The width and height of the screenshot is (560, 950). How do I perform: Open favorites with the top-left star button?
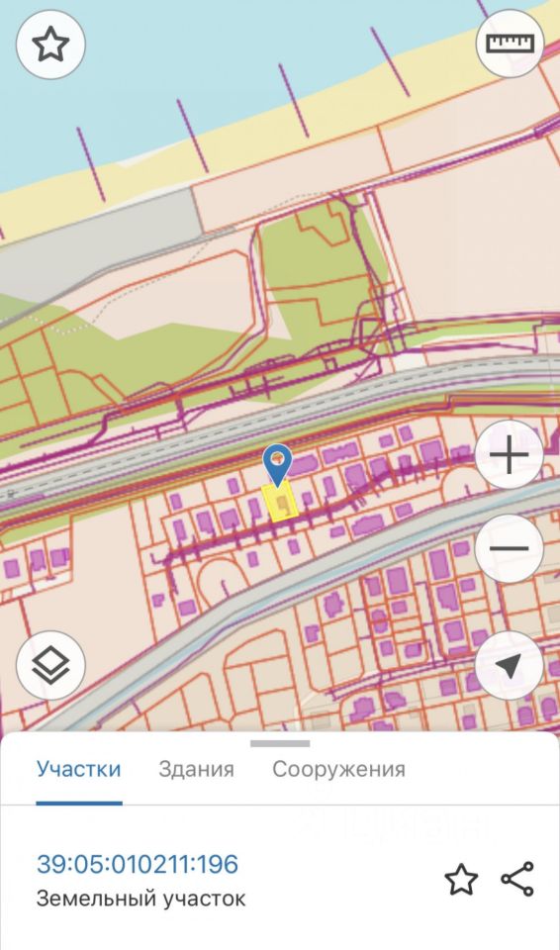50,45
